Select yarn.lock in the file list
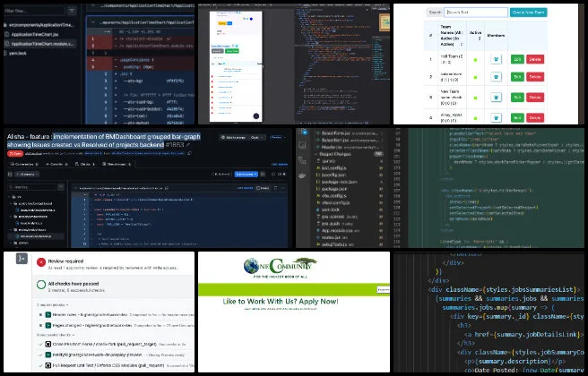 [18, 53]
